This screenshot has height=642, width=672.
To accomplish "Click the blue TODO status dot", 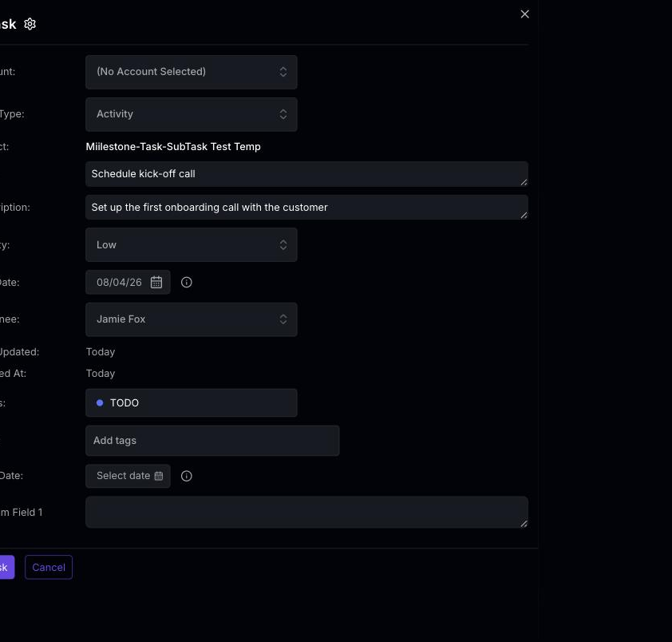I will coord(100,402).
